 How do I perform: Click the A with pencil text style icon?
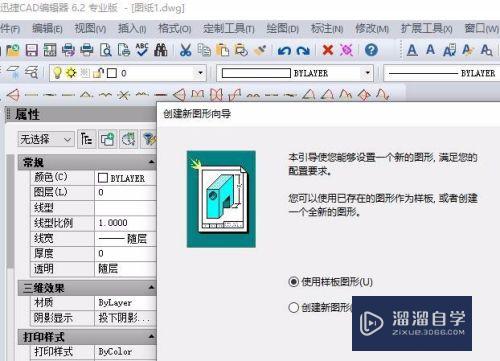coord(468,50)
